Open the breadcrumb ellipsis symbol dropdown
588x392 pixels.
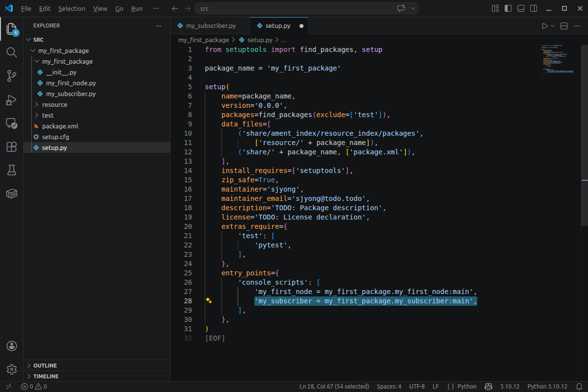[283, 40]
